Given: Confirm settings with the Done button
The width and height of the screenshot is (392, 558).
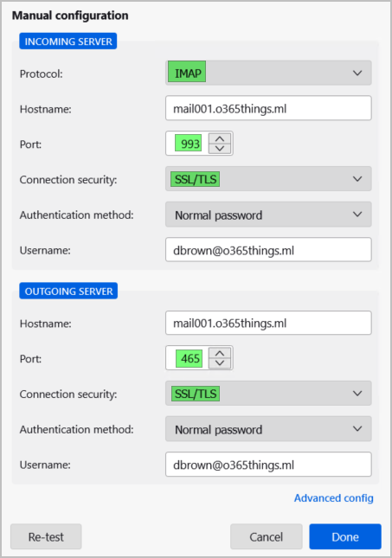Looking at the screenshot, I should pos(345,536).
